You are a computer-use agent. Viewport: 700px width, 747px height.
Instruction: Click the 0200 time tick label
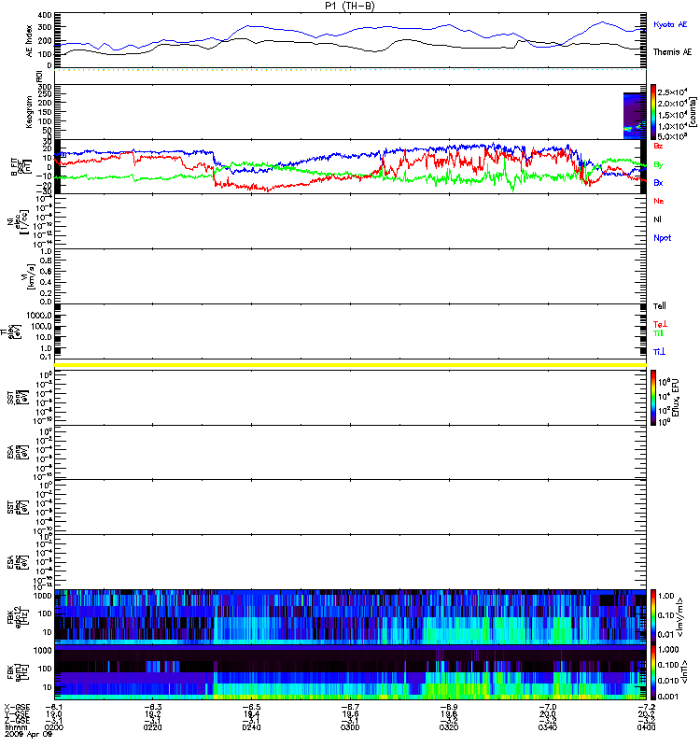(x=54, y=727)
